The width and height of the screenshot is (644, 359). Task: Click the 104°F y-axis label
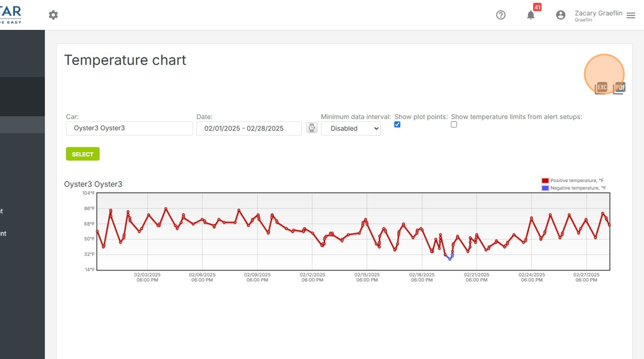(x=89, y=193)
